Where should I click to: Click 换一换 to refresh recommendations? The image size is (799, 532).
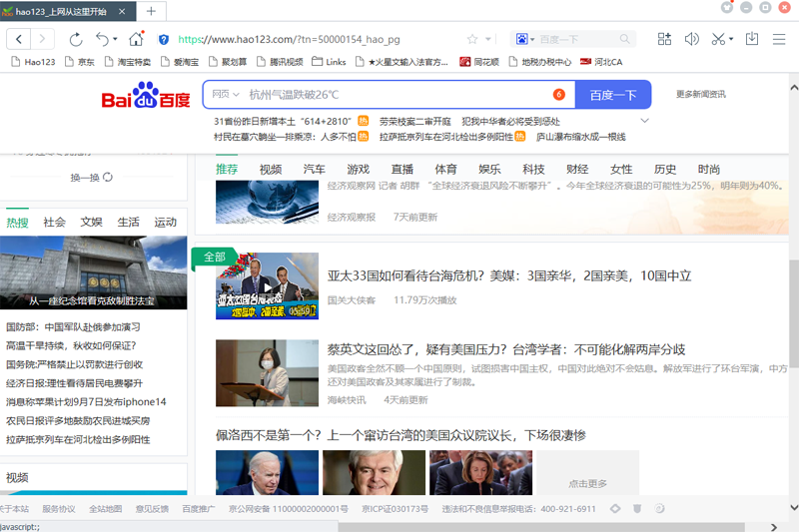90,178
